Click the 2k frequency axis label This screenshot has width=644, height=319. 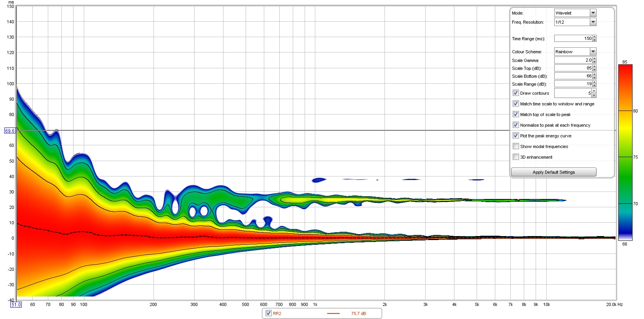(385, 304)
